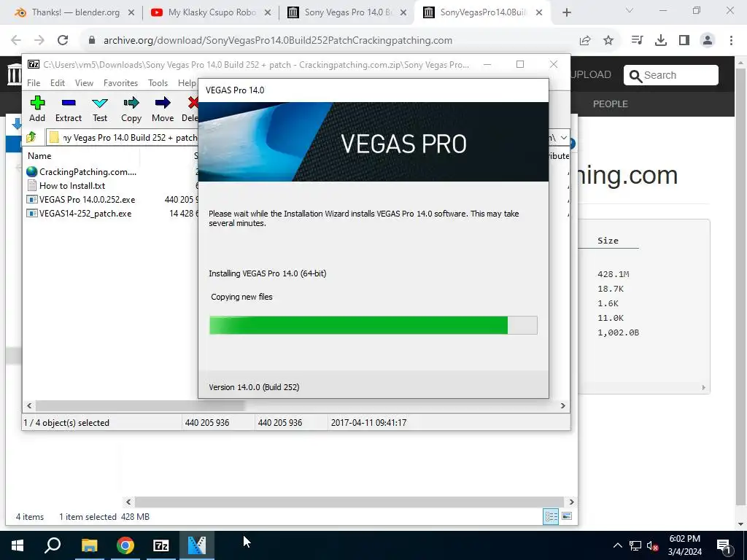Viewport: 747px width, 560px height.
Task: Click the muted volume tray icon
Action: 652,545
